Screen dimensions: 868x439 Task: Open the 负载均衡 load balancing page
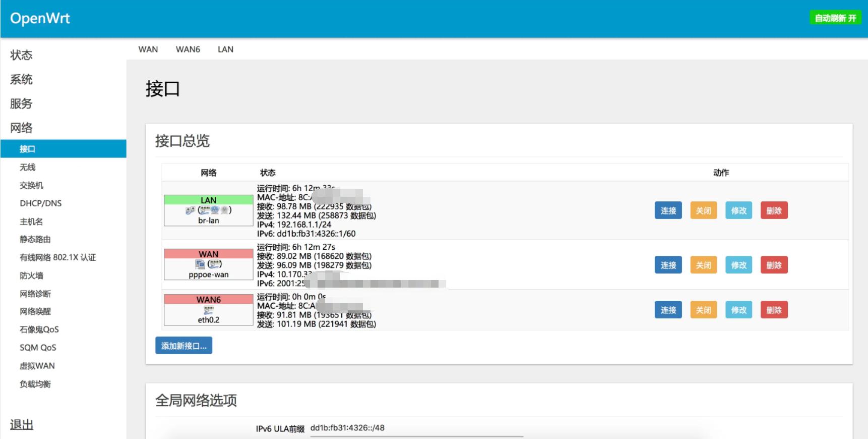pos(35,384)
